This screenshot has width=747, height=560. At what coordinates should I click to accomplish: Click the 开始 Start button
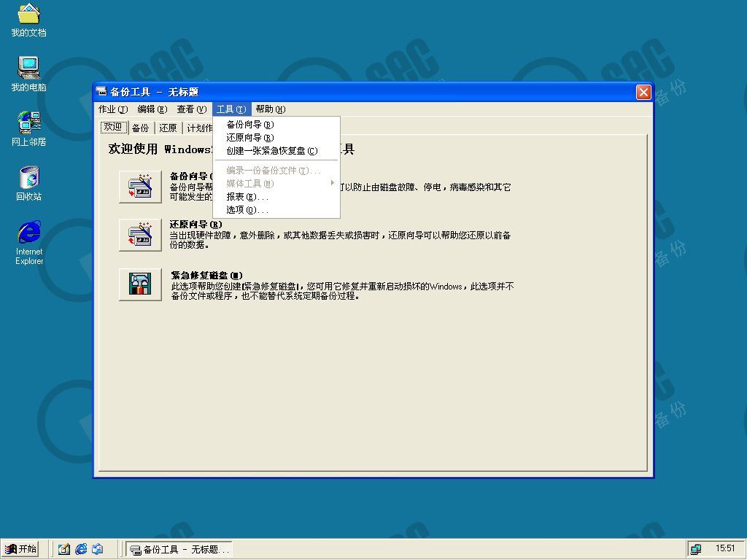point(20,549)
